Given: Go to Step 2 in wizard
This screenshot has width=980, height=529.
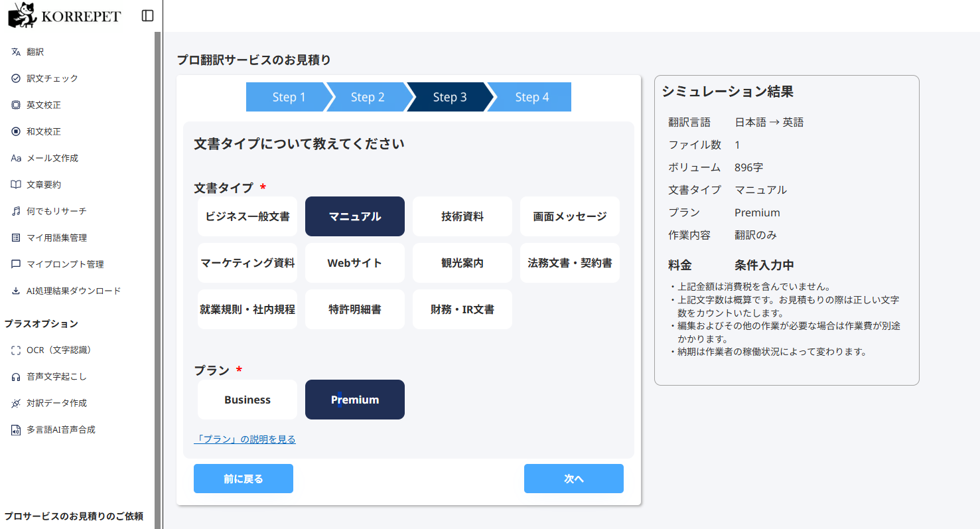Looking at the screenshot, I should tap(368, 97).
